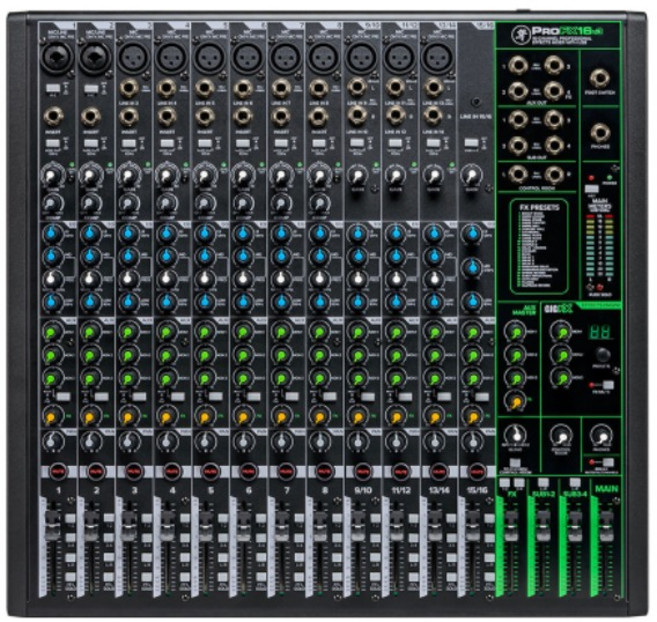Click the channel 9/10 label text

(362, 490)
